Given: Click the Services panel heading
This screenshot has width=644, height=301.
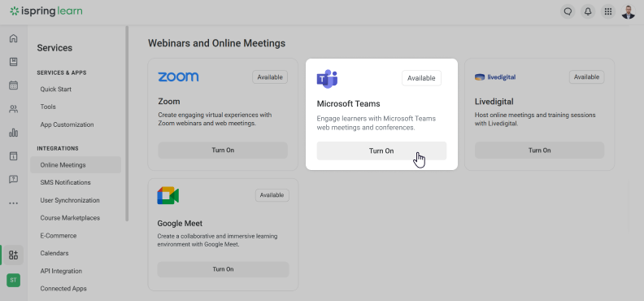Looking at the screenshot, I should tap(54, 48).
